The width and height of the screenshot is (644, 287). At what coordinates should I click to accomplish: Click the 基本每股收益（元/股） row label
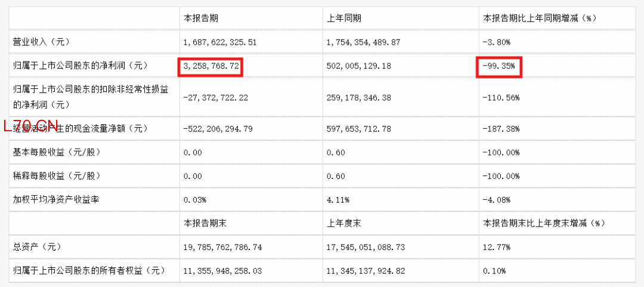[x=56, y=152]
